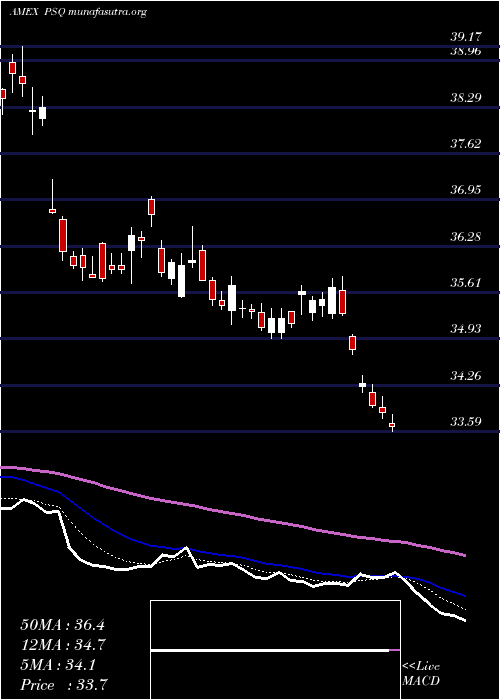The width and height of the screenshot is (500, 700).
Task: Click the 34.26 price label
Action: click(466, 375)
